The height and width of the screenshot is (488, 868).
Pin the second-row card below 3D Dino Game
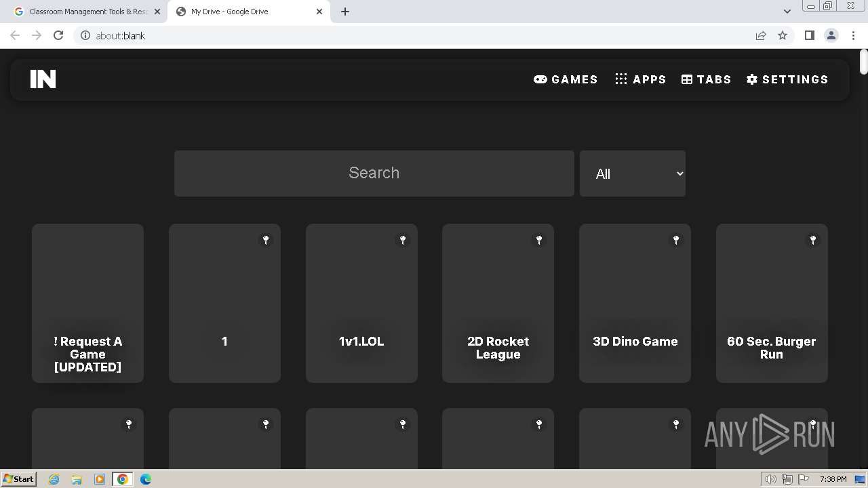click(676, 424)
